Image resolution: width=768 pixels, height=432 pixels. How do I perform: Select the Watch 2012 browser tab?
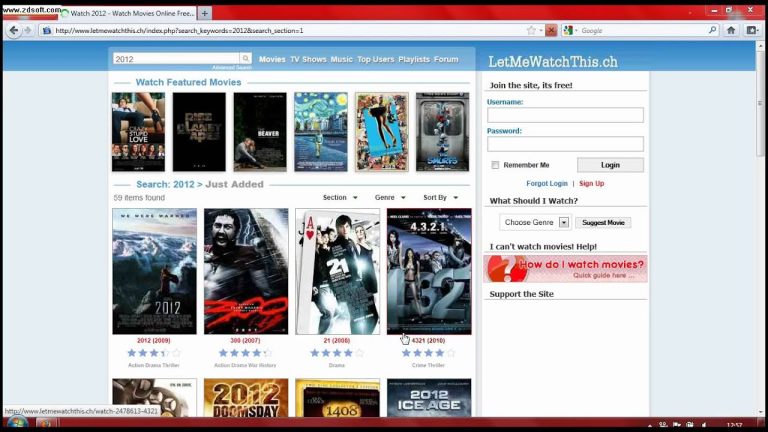pos(128,13)
